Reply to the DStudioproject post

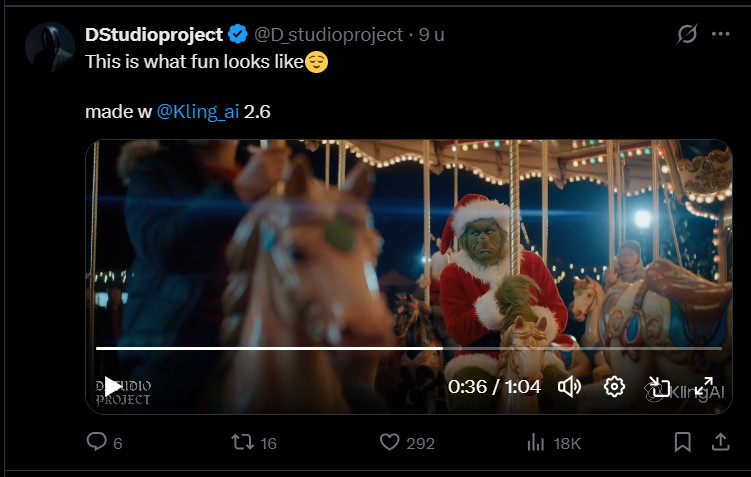coord(97,442)
